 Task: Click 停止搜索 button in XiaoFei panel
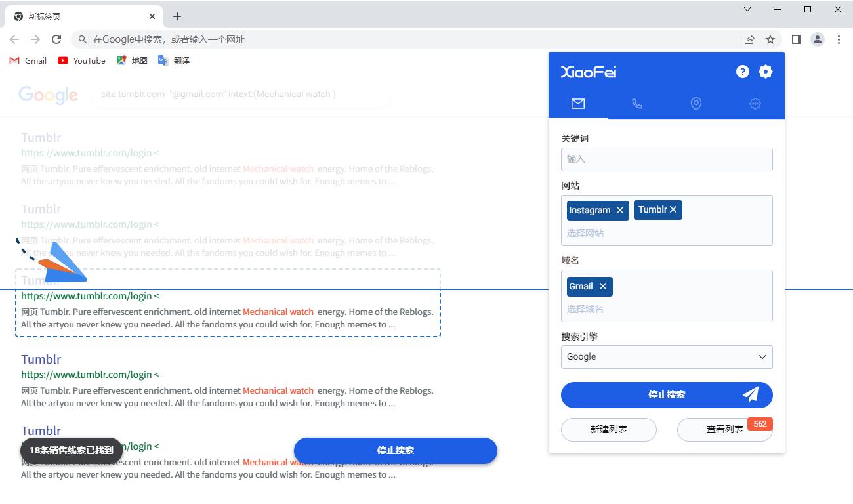pyautogui.click(x=667, y=395)
